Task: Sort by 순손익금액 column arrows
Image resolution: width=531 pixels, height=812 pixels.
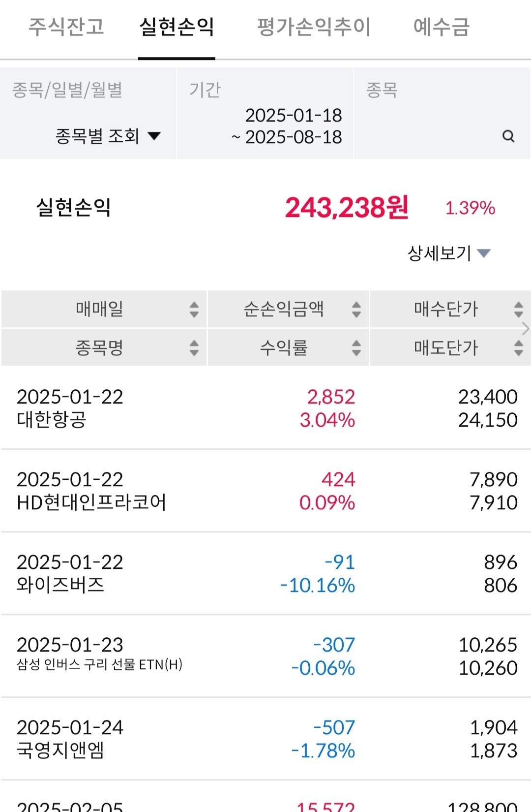Action: point(356,310)
